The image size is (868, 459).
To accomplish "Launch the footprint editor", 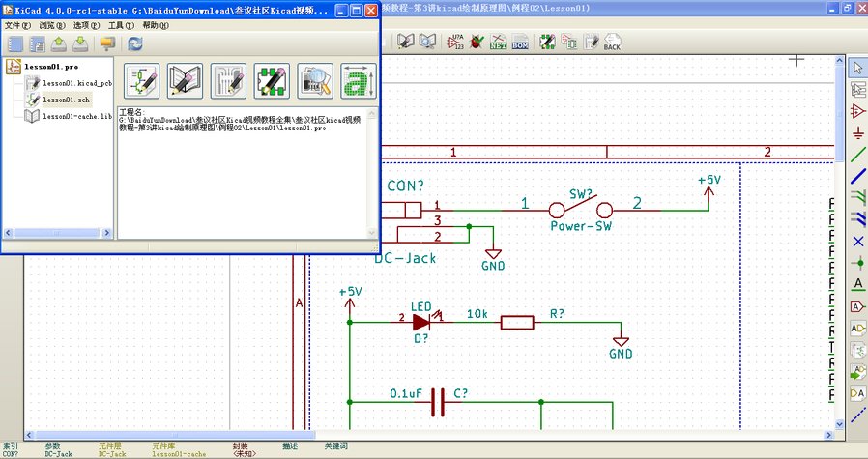I will coord(272,81).
